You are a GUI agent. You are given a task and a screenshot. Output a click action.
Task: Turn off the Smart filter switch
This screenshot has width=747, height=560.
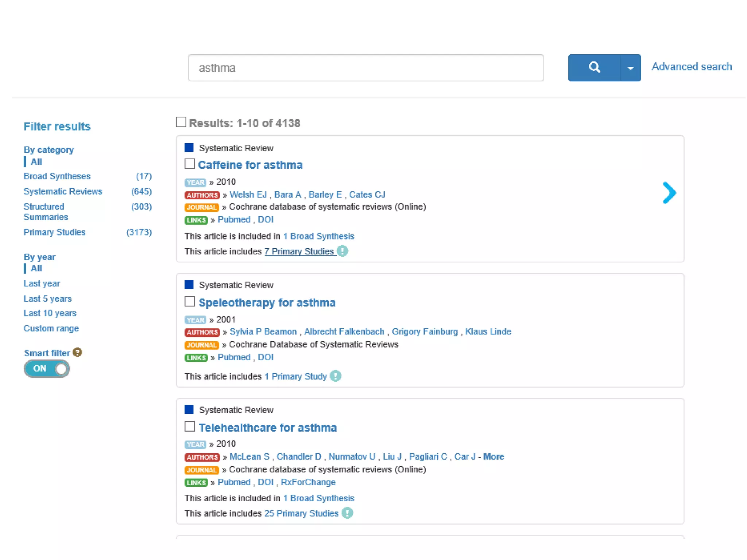47,369
